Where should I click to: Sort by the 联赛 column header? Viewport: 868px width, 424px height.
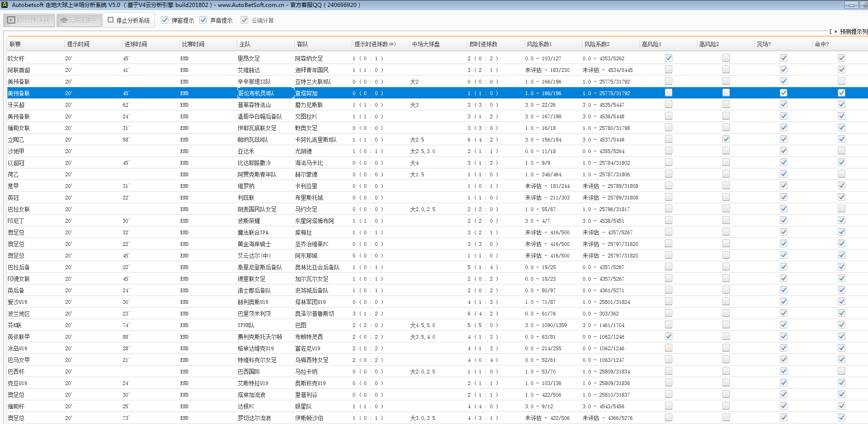[x=15, y=44]
